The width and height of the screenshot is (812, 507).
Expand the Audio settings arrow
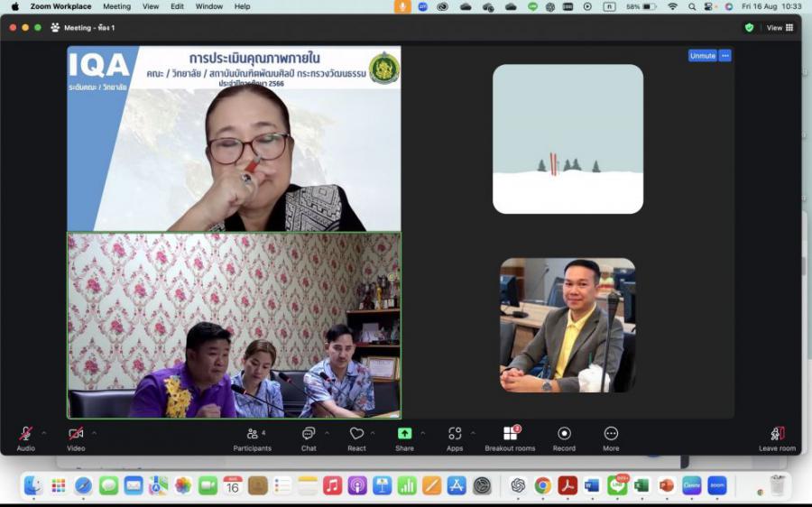pyautogui.click(x=44, y=432)
